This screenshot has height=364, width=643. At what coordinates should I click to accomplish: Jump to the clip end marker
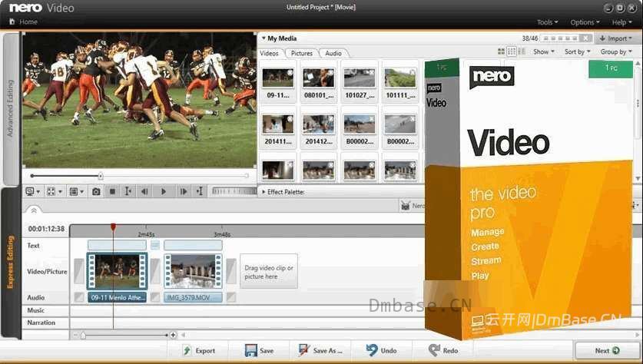(200, 191)
